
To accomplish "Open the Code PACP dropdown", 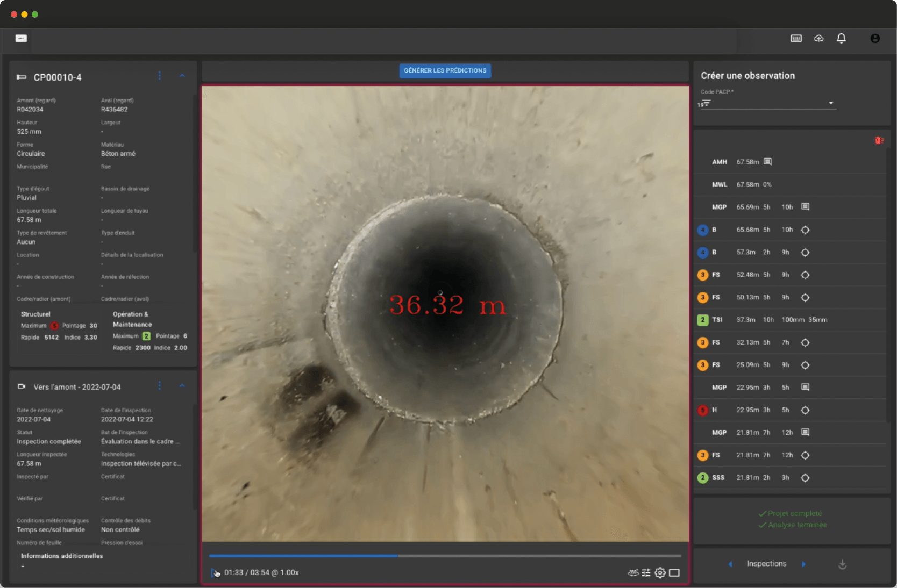I will tap(830, 103).
